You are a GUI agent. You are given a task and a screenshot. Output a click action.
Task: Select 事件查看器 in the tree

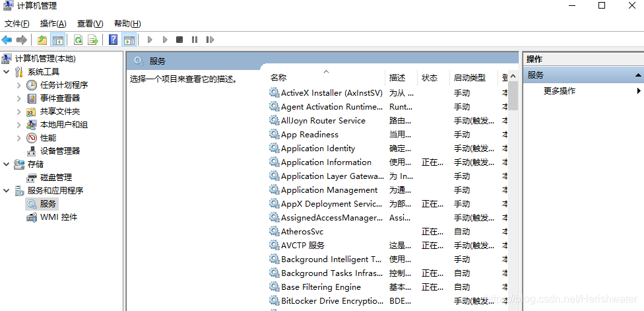(60, 98)
